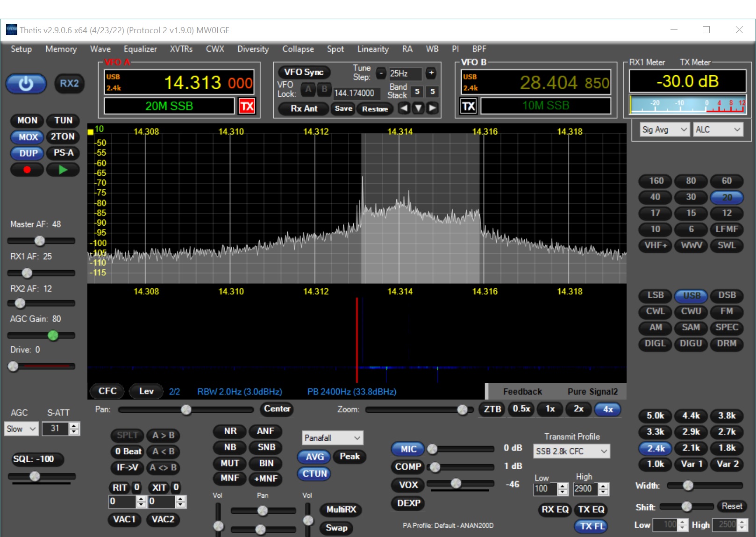Click the TX icon beside VFO B
Screen dimensions: 756x537
[468, 106]
